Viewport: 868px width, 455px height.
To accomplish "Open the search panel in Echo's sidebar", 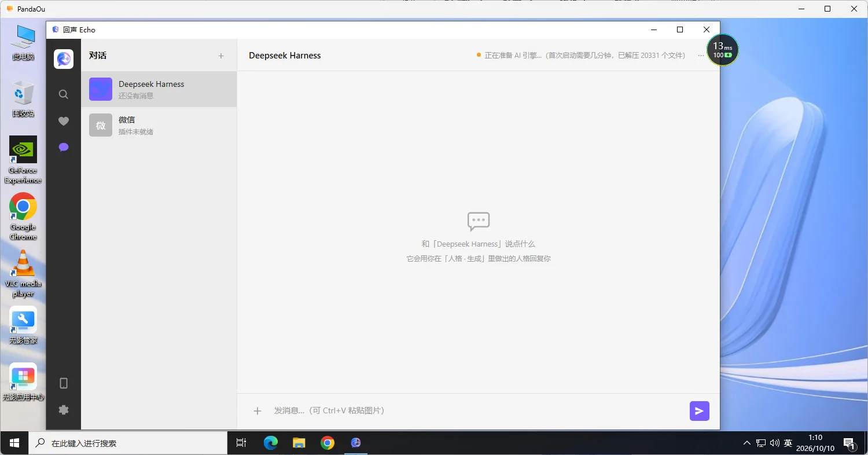I will (x=64, y=94).
